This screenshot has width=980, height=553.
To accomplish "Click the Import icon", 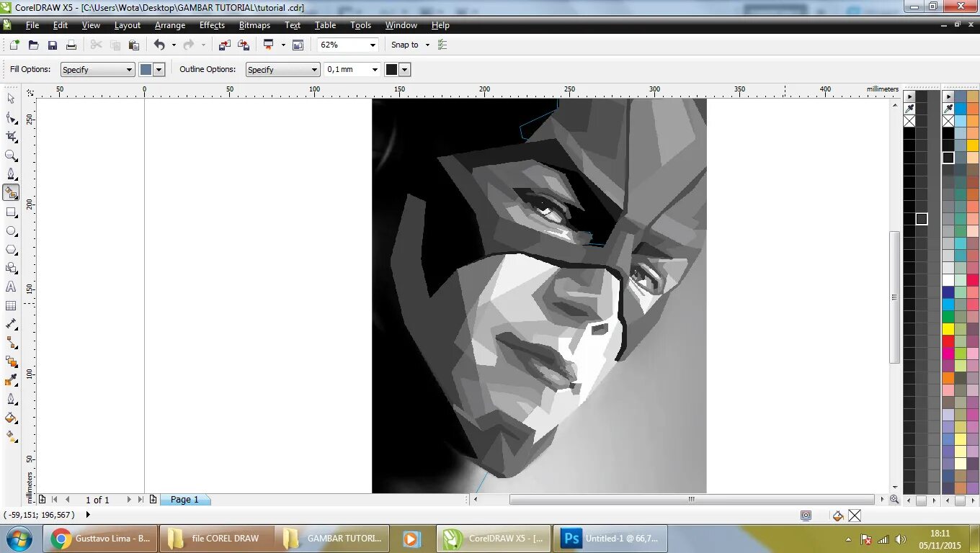I will tap(224, 45).
